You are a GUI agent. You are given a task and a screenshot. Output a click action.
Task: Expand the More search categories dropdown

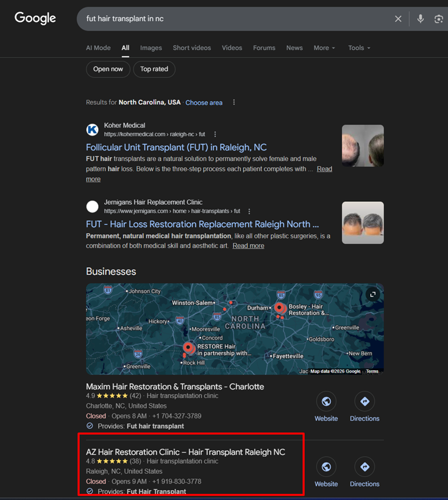(324, 48)
